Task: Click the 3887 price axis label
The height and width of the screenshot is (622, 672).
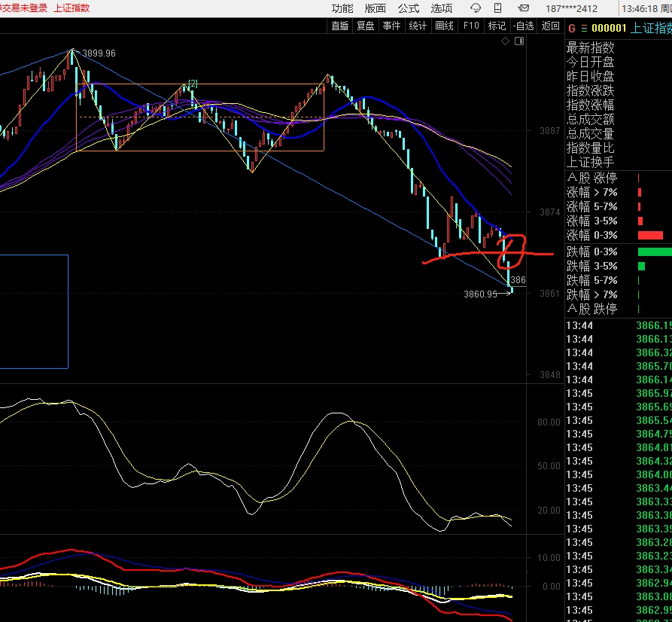Action: point(550,131)
